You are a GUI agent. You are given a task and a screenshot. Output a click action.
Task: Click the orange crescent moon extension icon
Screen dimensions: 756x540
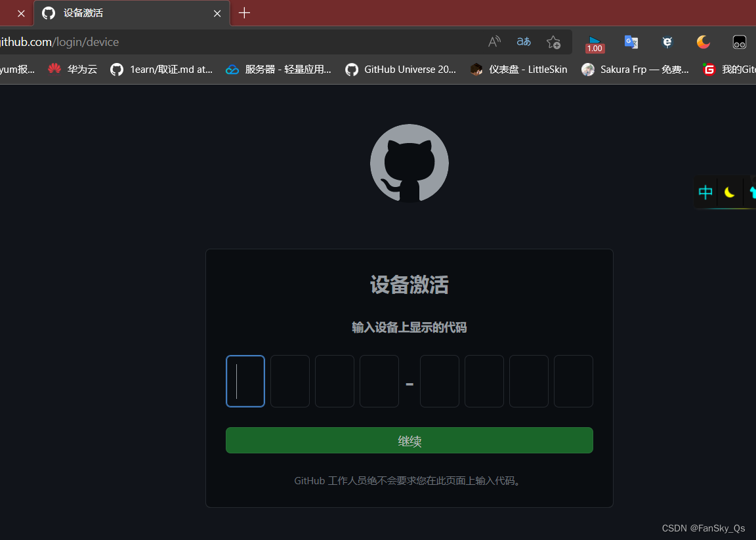point(703,42)
